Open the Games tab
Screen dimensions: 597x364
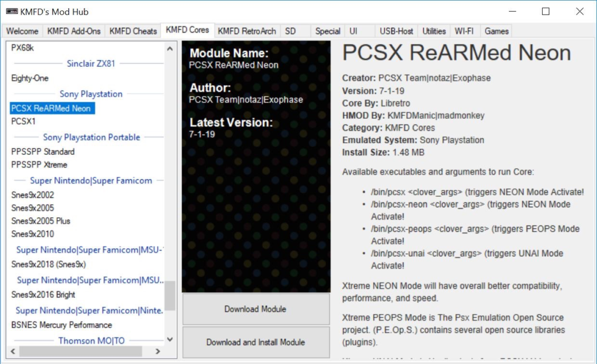497,31
